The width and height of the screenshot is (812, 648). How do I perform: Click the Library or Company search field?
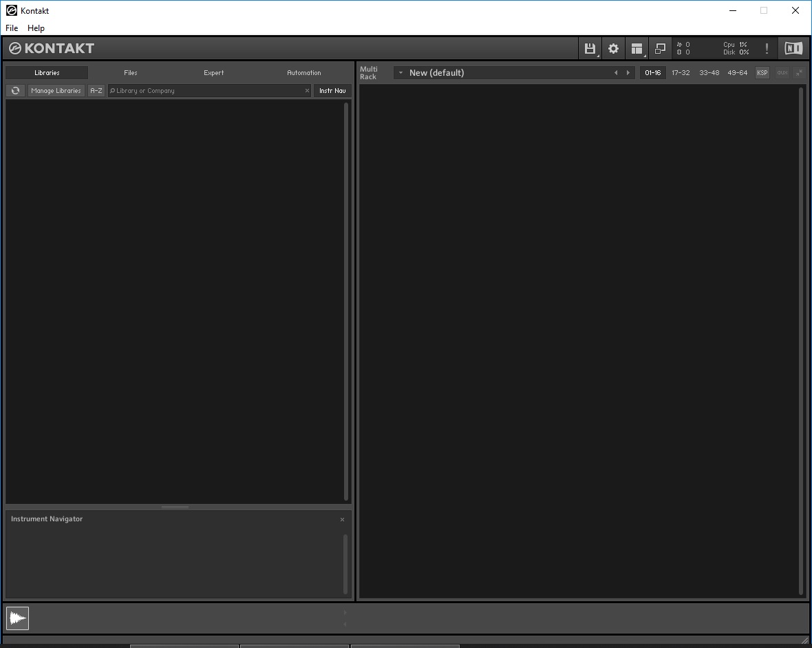[209, 91]
